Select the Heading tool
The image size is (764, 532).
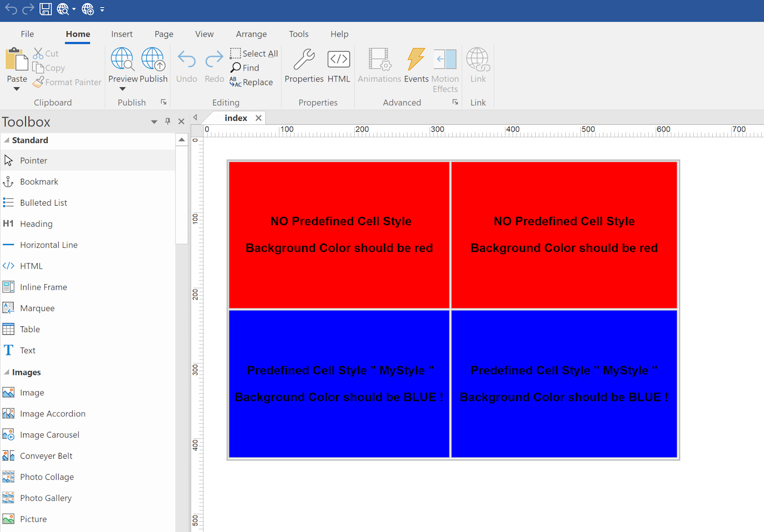pyautogui.click(x=88, y=223)
